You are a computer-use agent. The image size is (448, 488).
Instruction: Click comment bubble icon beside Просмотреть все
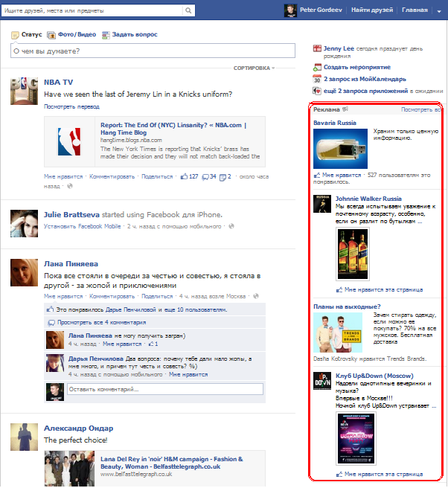pos(51,323)
